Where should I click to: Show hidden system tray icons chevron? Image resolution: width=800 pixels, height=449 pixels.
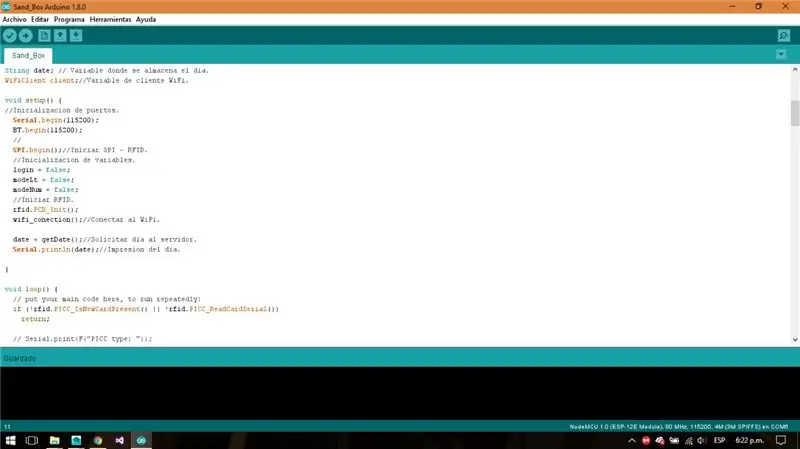[x=632, y=440]
